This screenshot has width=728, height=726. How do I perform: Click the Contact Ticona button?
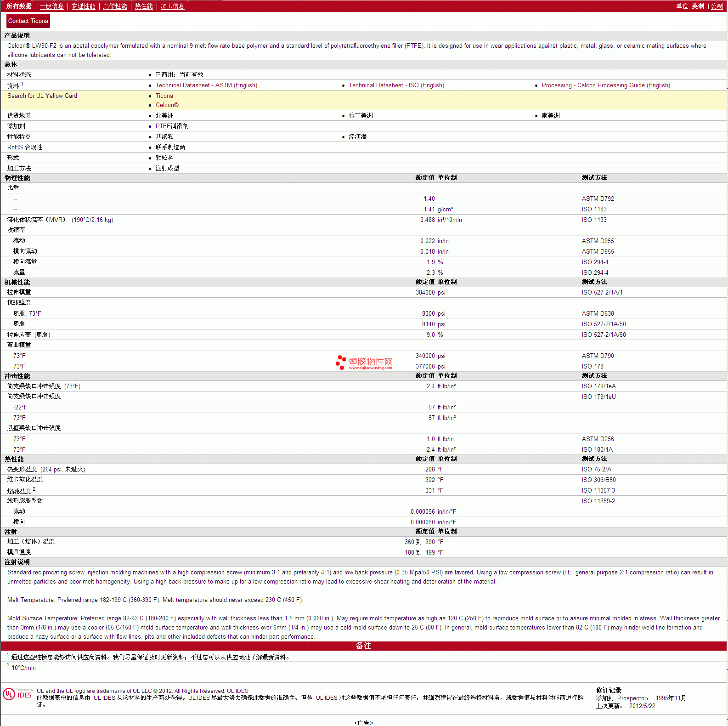(28, 21)
